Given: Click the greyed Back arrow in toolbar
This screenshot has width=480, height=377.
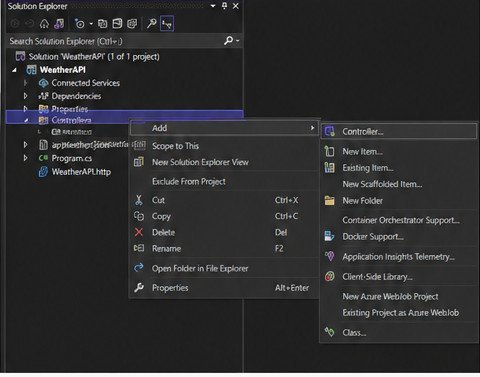Looking at the screenshot, I should click(15, 24).
